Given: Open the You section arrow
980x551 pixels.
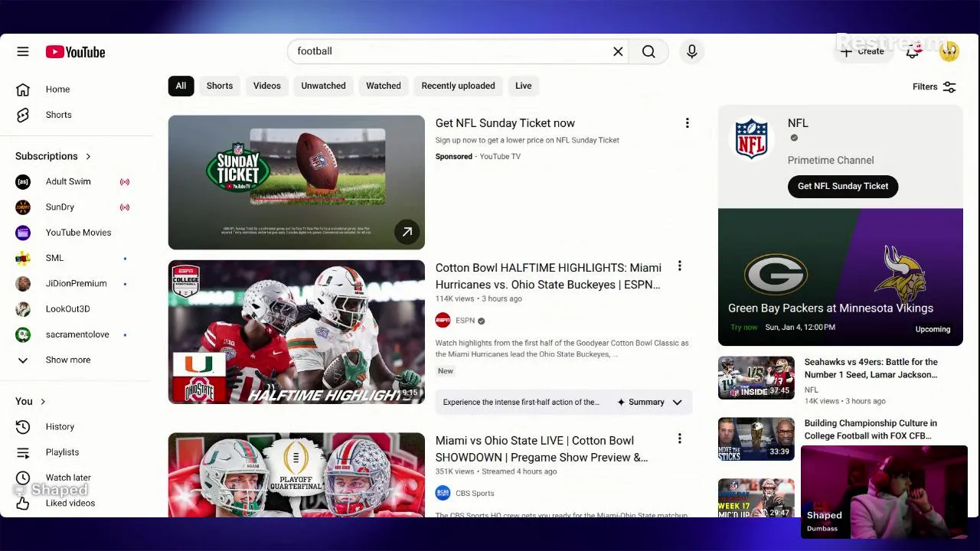Looking at the screenshot, I should click(x=43, y=402).
